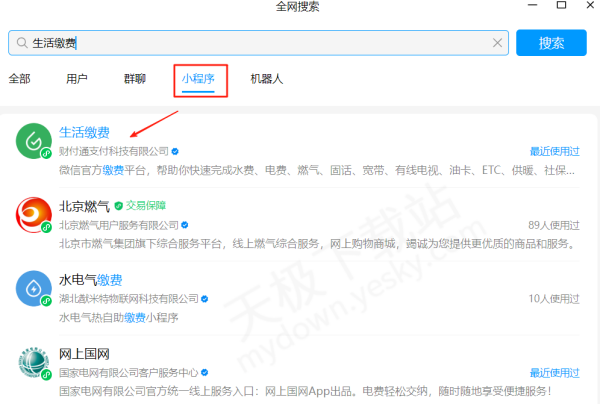Switch to the 用户 tab
The width and height of the screenshot is (600, 404).
click(x=77, y=79)
